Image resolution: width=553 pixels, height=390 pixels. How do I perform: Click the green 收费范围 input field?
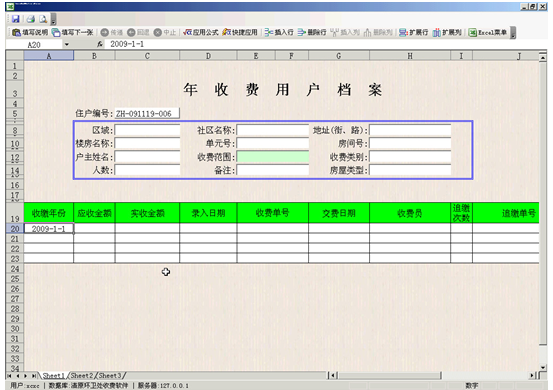pos(273,157)
